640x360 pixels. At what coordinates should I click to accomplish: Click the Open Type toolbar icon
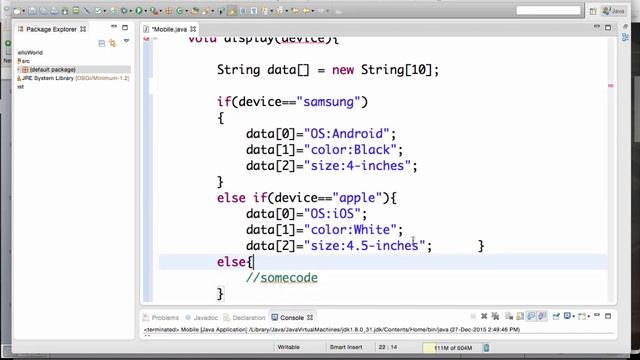pos(195,11)
